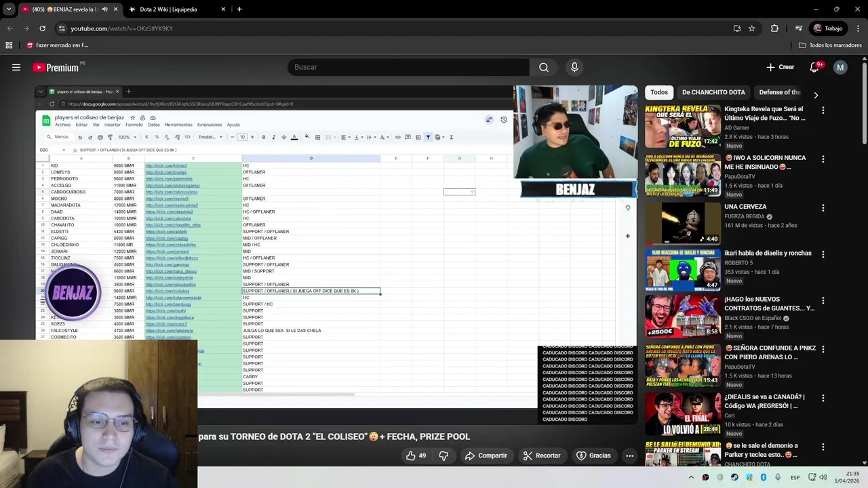Open IWO A SOLICORN video title
Image resolution: width=868 pixels, height=488 pixels.
click(x=766, y=162)
